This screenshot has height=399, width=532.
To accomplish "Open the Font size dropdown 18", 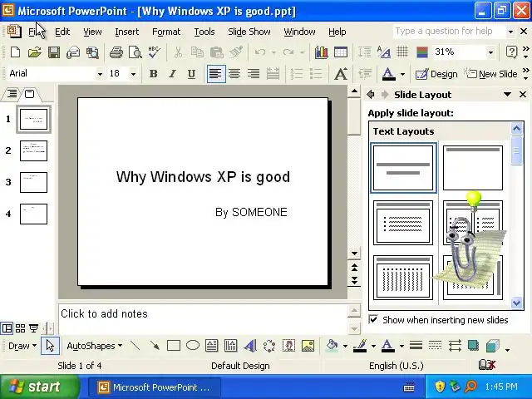I will pos(133,74).
